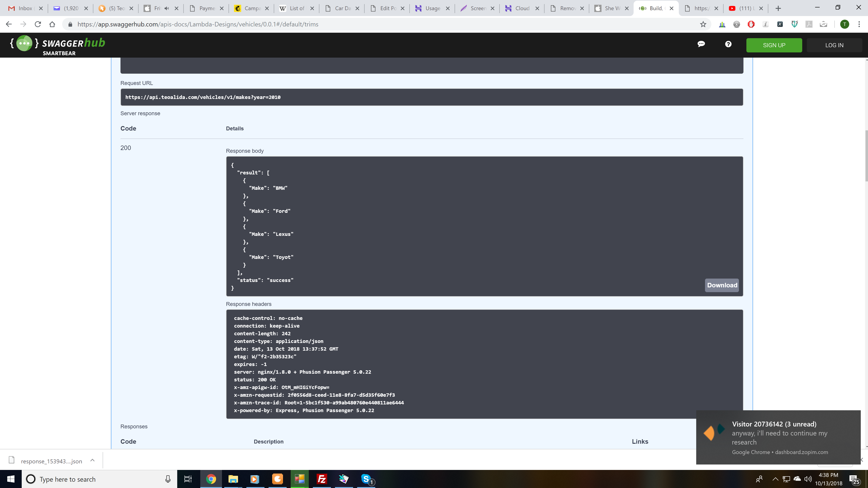Viewport: 868px width, 488px height.
Task: Launch FileZilla from the taskbar
Action: [x=321, y=479]
